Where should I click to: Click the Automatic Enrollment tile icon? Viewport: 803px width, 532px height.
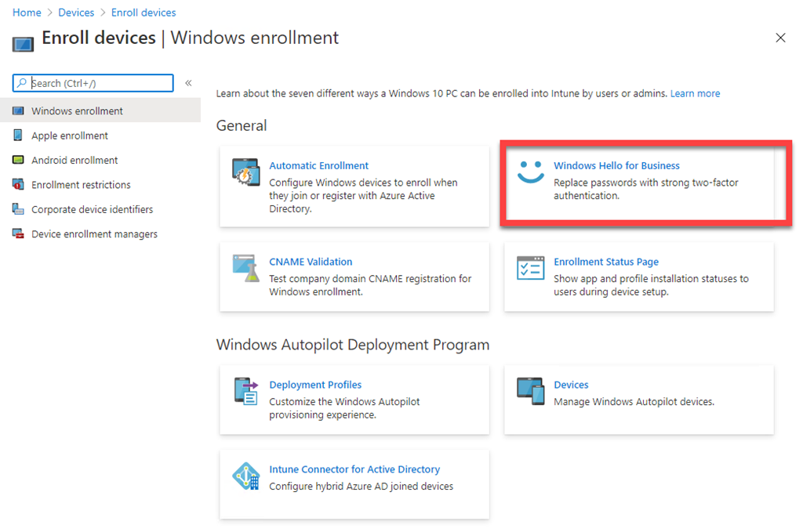[x=245, y=172]
